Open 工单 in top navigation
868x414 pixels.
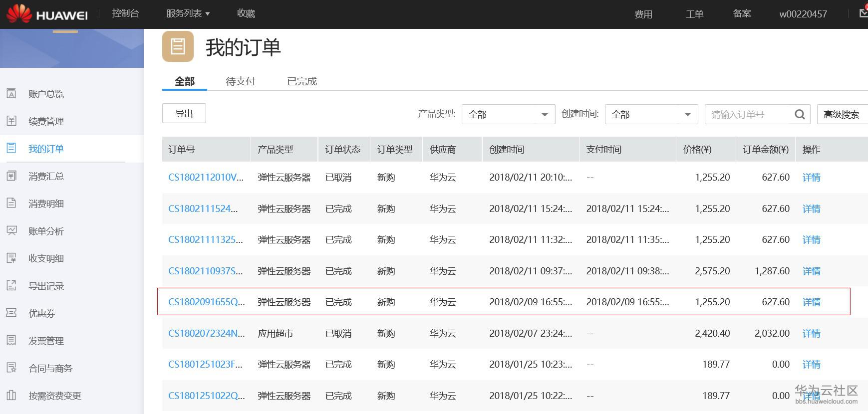694,14
